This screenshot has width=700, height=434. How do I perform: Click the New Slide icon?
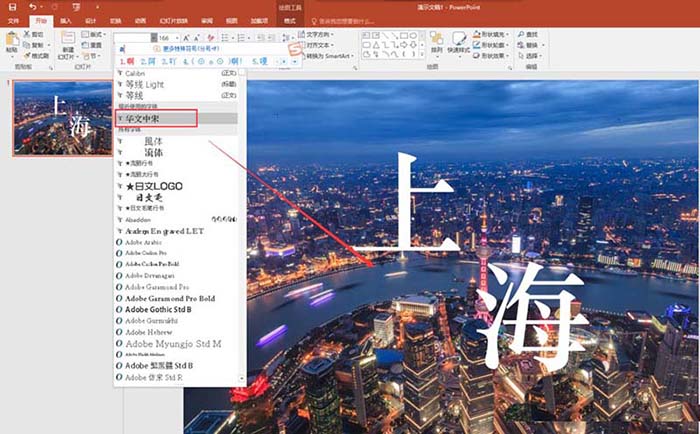pyautogui.click(x=68, y=38)
